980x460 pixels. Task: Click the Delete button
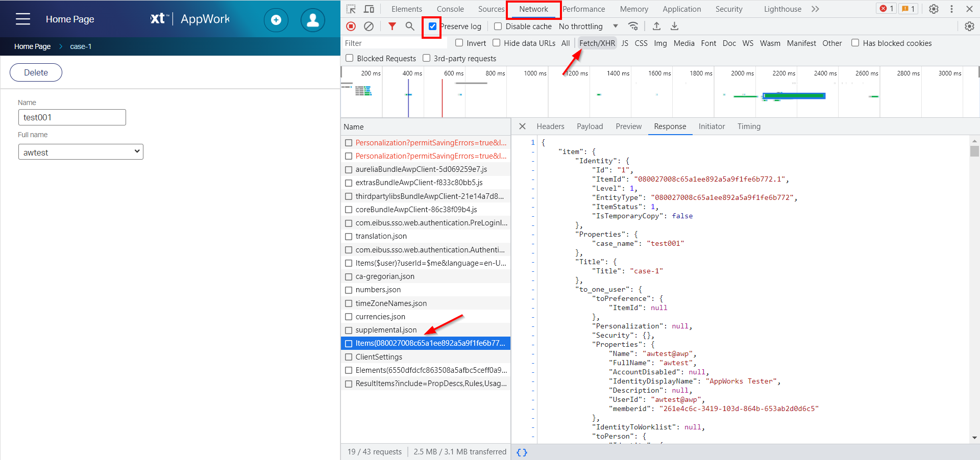[x=36, y=72]
